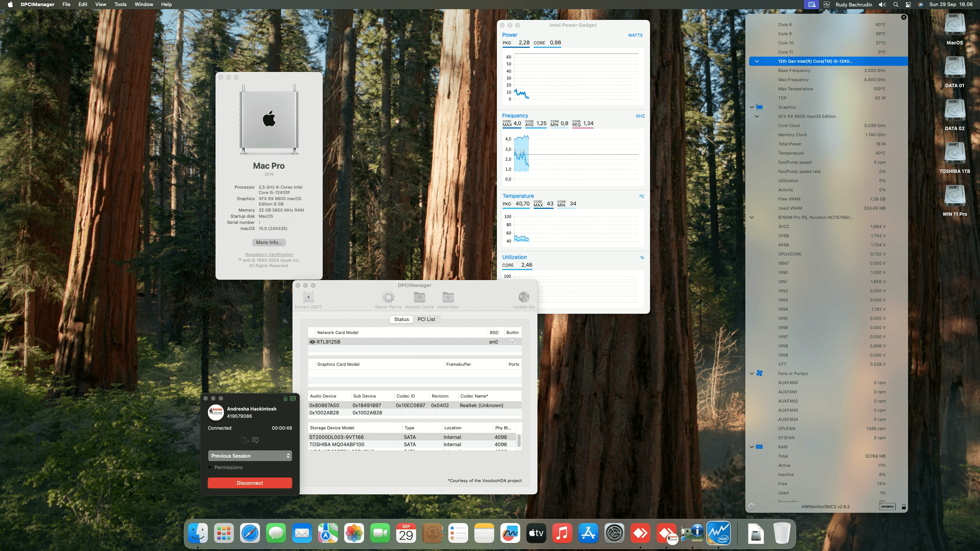Adjust the 2500MHz frequency control in HWMonitorSMC2

(887, 506)
